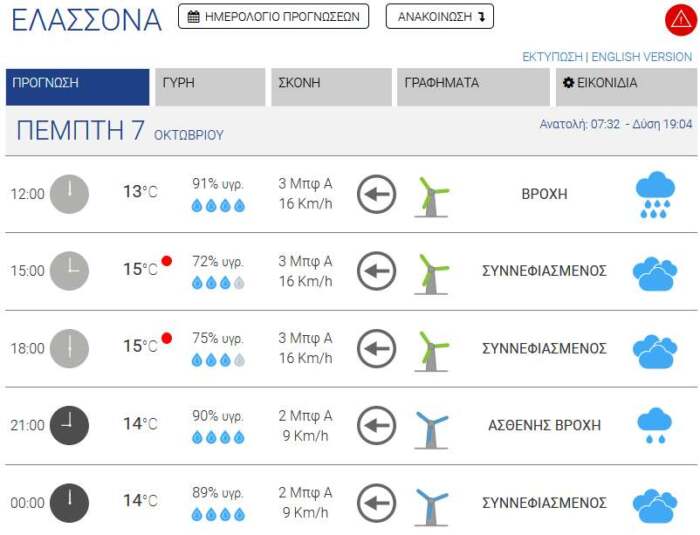Open the ΗΜΕΡΟΛΟΓΙΟ ΠΡΟΓΝΩΣΕΩΝ forecast calendar

point(273,17)
